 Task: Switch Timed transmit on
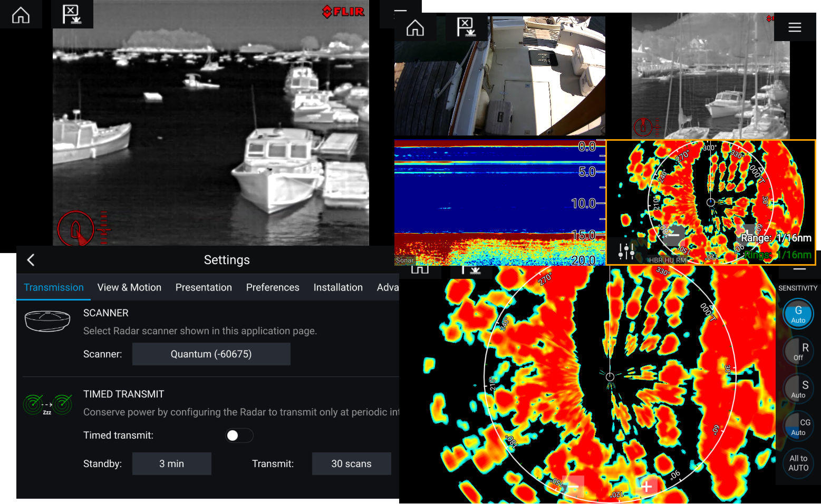(239, 435)
